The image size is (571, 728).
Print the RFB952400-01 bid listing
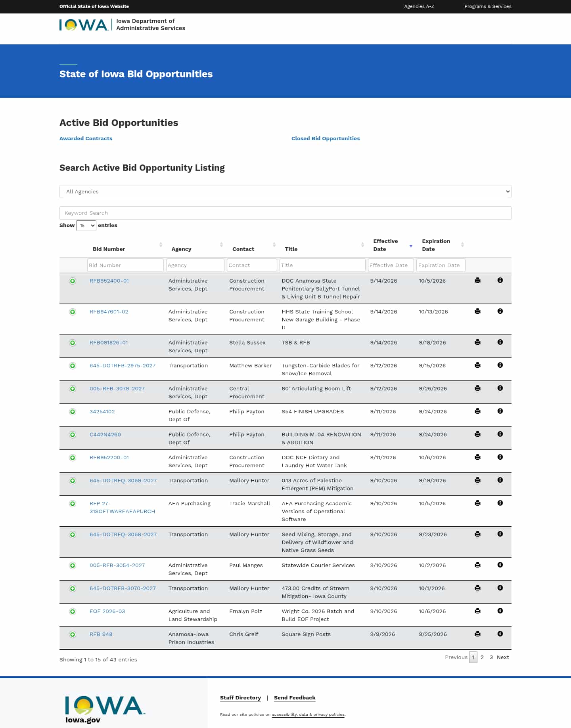[477, 280]
